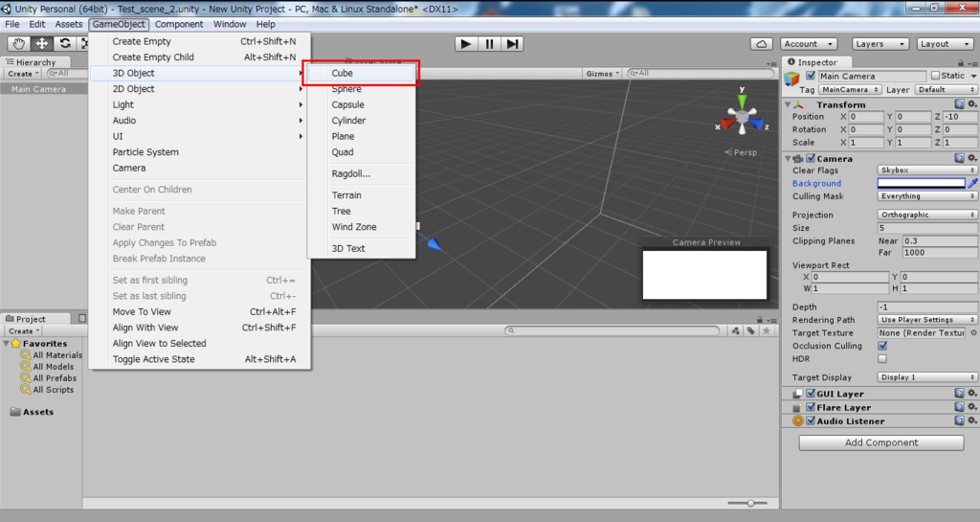Adjust project icon size slider
The height and width of the screenshot is (522, 980).
coord(750,503)
